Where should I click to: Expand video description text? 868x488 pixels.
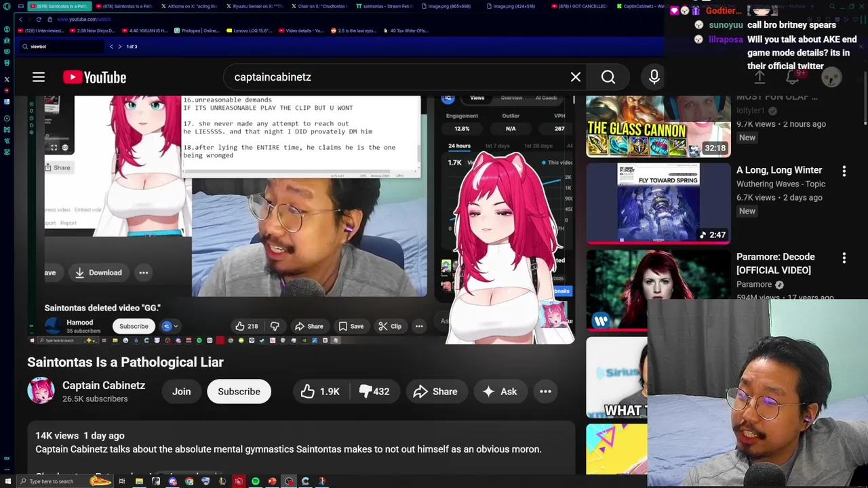[301, 449]
